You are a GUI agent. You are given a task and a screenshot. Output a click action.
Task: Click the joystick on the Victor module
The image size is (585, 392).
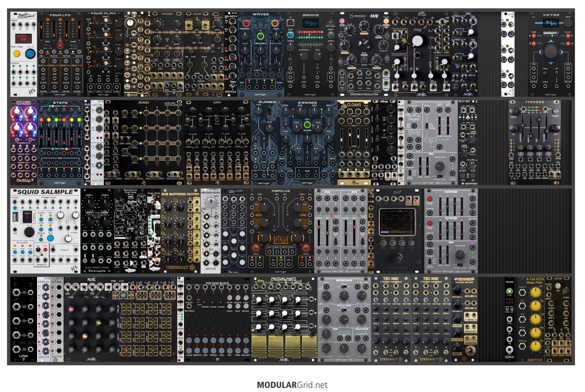551,52
